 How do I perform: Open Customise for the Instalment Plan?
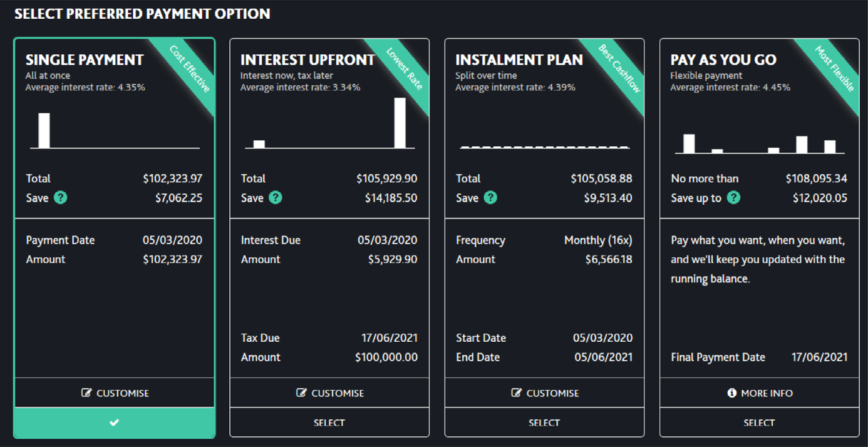coord(544,393)
